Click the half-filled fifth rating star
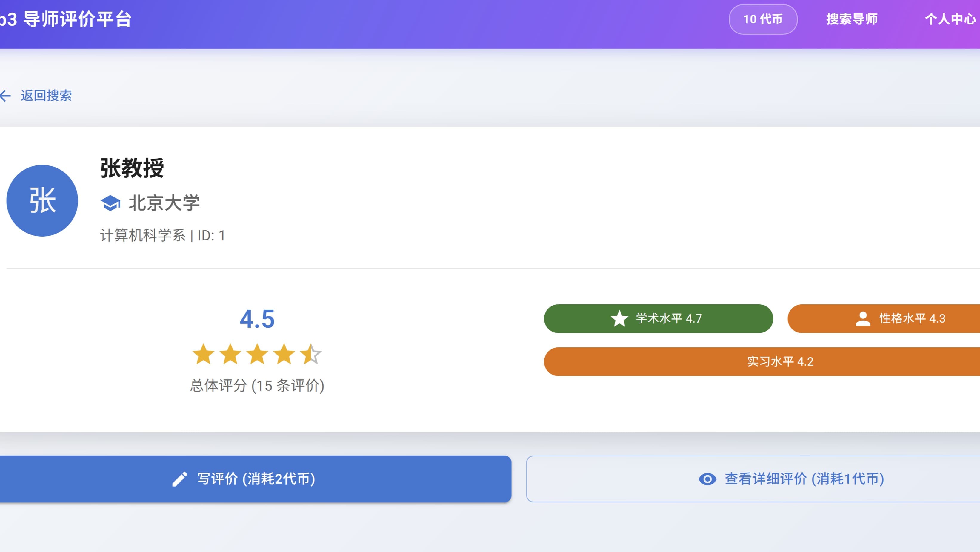980x552 pixels. coord(310,354)
